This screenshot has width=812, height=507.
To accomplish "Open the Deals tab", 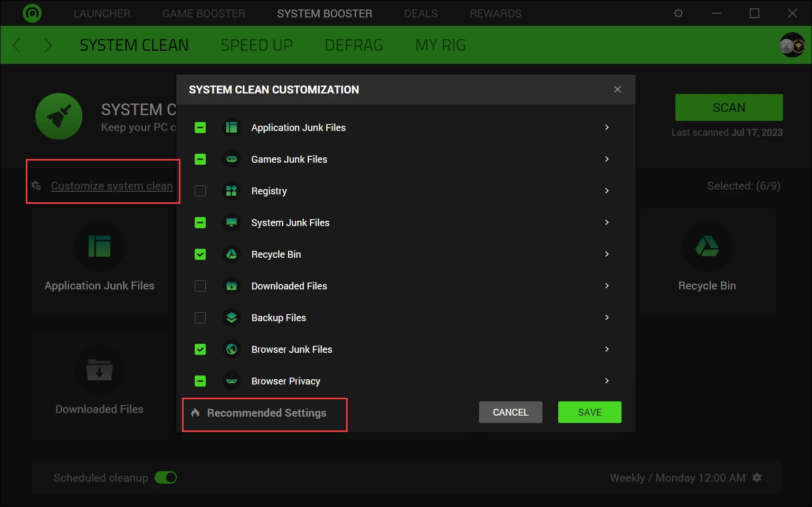I will pyautogui.click(x=421, y=14).
